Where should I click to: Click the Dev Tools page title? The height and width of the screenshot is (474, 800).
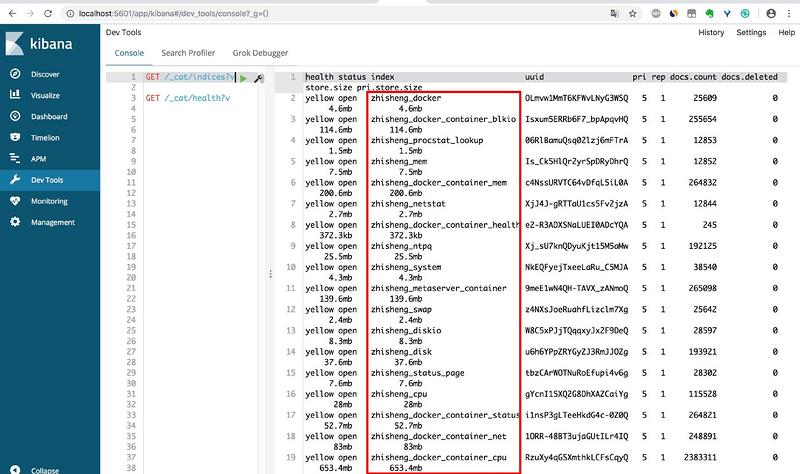click(123, 32)
